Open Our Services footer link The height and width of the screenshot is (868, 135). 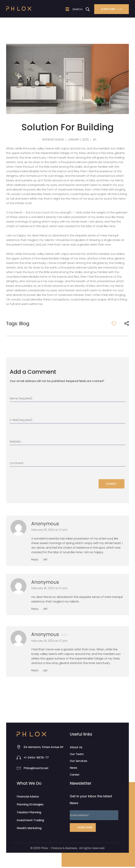[x=78, y=761]
